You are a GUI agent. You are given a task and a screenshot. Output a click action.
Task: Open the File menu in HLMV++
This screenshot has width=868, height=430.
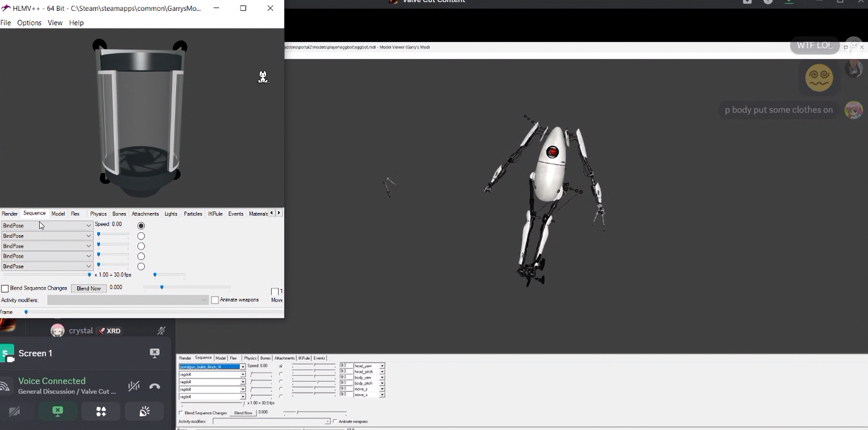click(6, 23)
